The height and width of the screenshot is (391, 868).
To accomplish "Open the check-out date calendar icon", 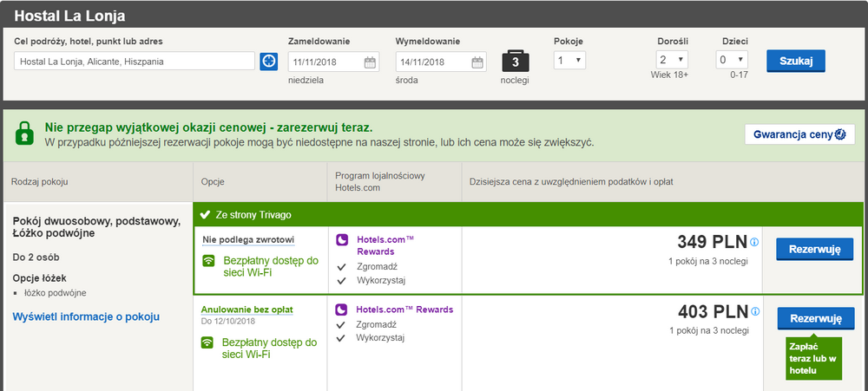I will (477, 62).
